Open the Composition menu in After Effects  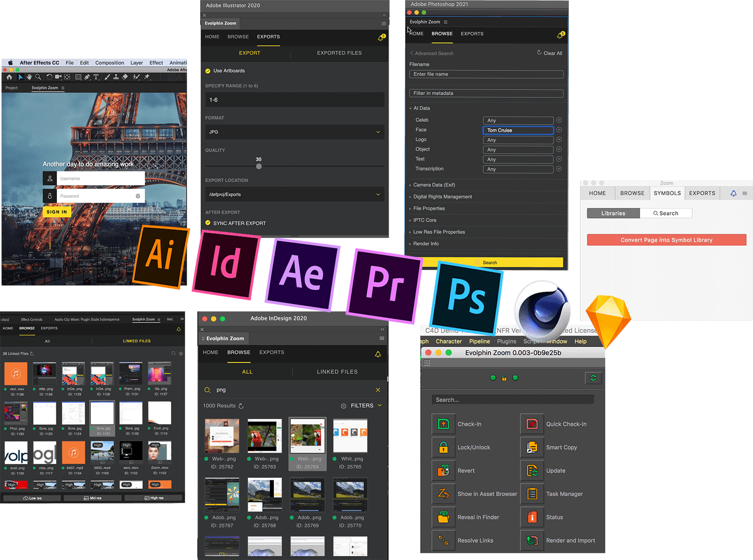coord(110,63)
